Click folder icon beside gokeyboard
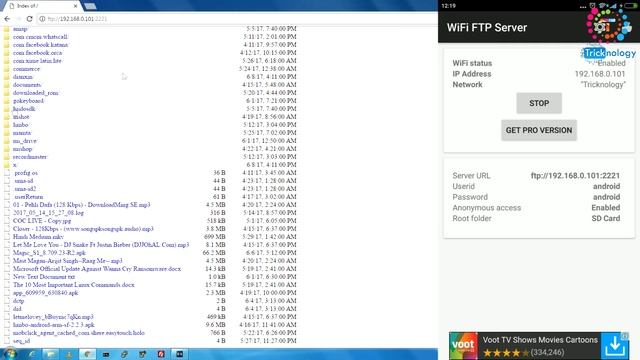 coord(7,101)
